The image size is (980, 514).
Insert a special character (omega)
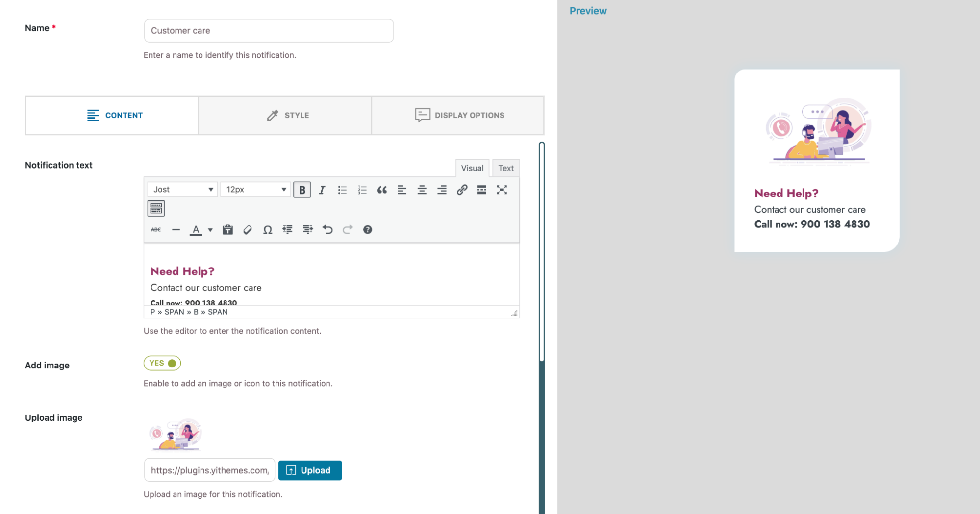(x=268, y=230)
